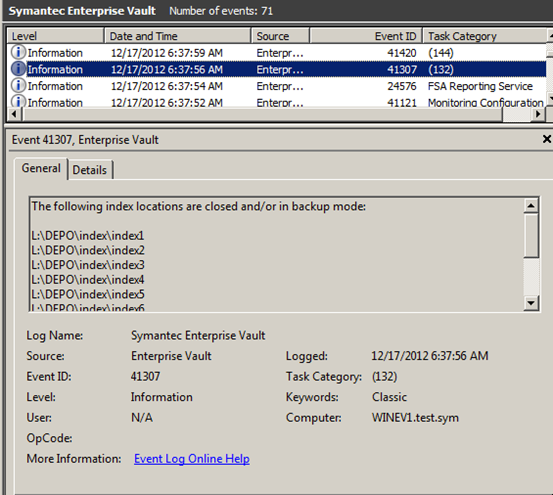The image size is (553, 495).
Task: Click FSA Reporting Service task category cell
Action: (x=480, y=86)
